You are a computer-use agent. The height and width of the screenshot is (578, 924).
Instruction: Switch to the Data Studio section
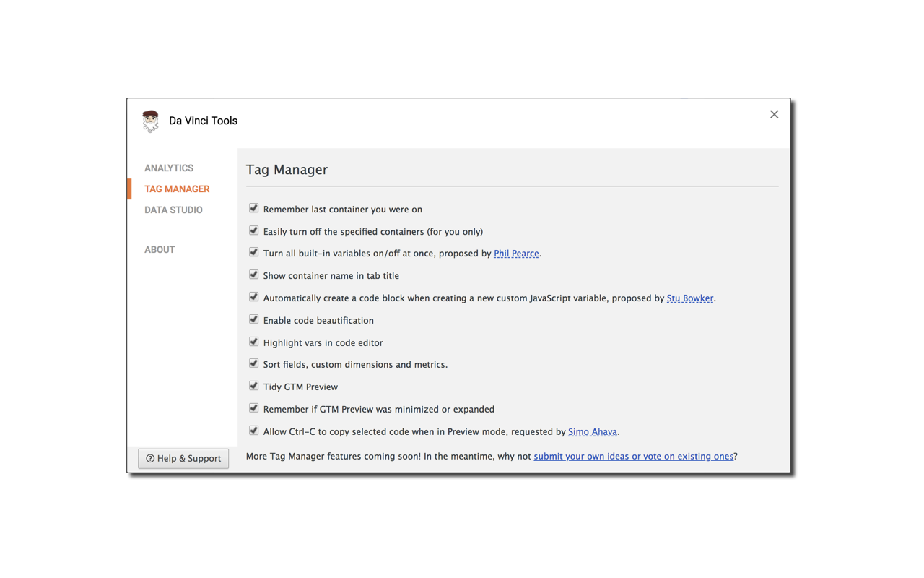[173, 210]
